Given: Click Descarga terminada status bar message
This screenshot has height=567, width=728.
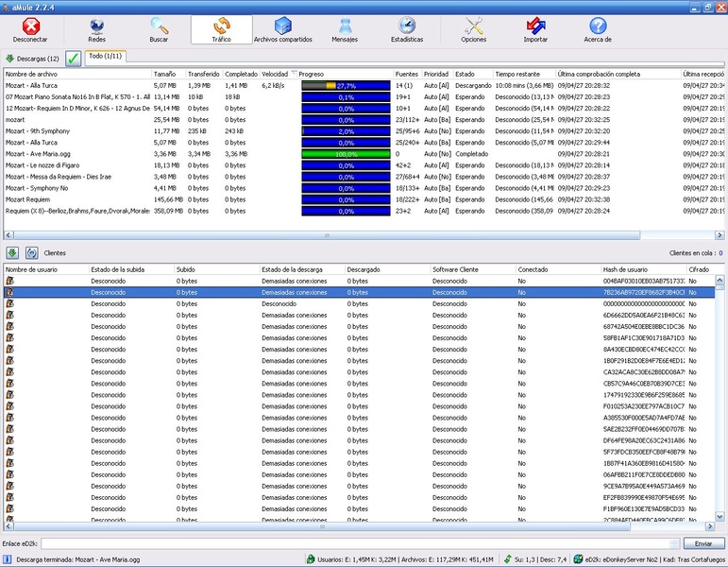Looking at the screenshot, I should click(x=78, y=559).
